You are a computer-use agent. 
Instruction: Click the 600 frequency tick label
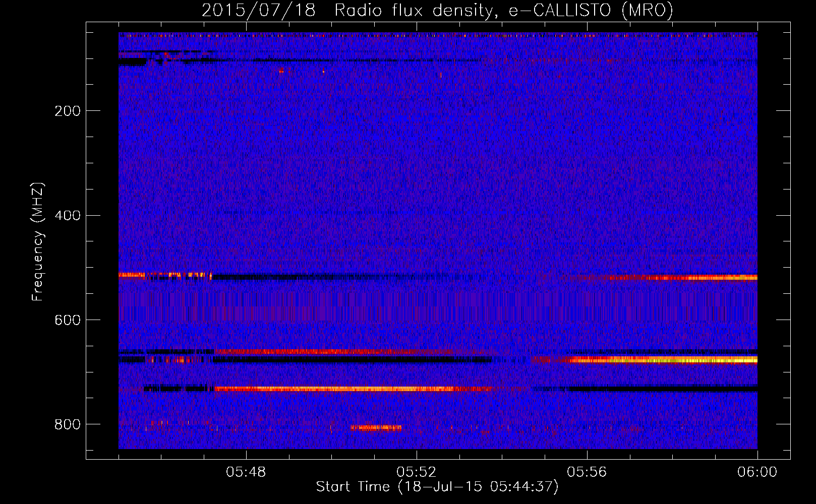[68, 321]
